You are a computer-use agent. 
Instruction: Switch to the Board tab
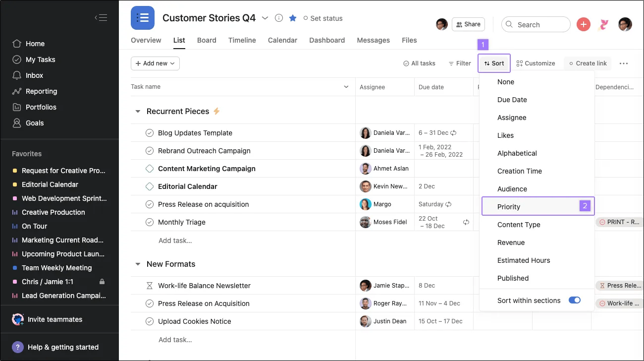(207, 40)
